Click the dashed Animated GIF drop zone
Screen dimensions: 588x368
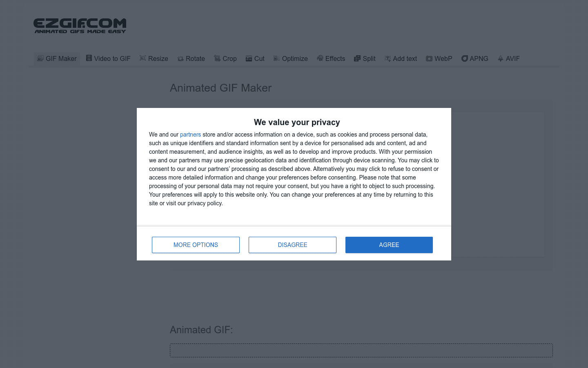361,350
